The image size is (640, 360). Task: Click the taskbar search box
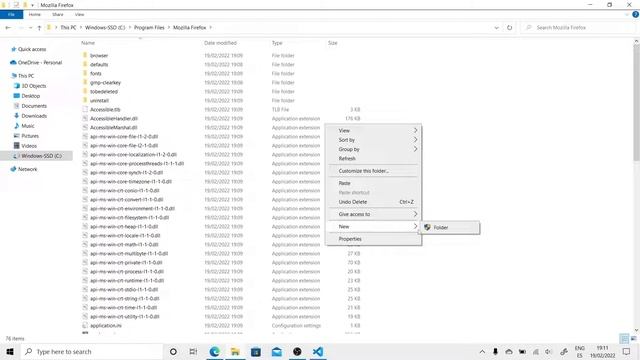point(91,351)
